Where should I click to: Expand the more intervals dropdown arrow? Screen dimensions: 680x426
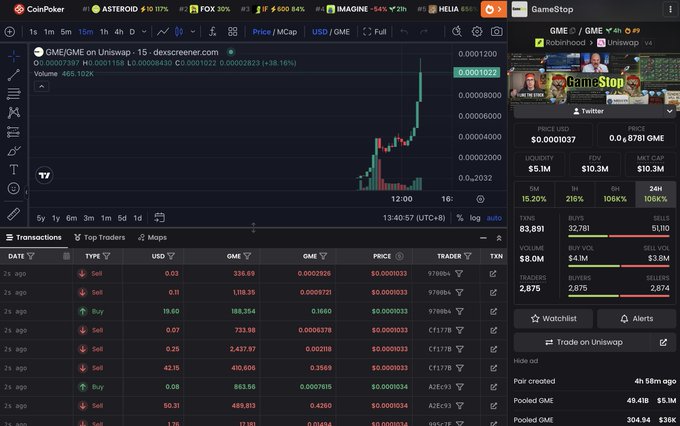tap(144, 32)
